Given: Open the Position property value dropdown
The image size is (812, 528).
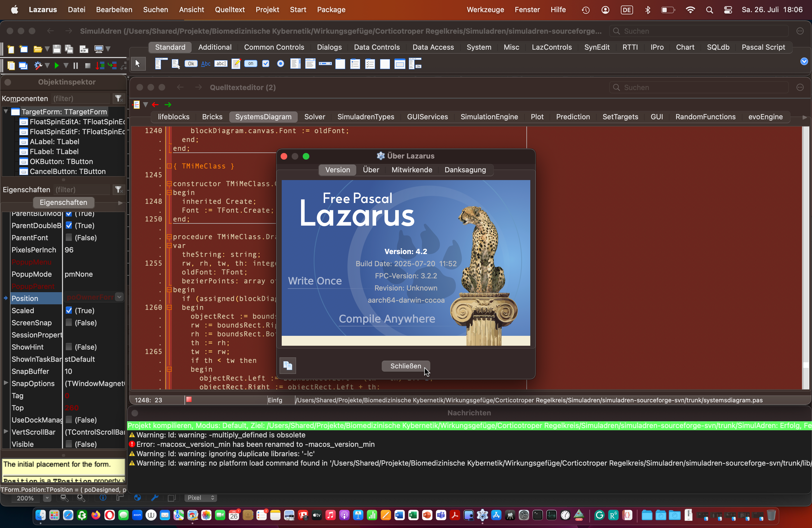Looking at the screenshot, I should pyautogui.click(x=119, y=297).
